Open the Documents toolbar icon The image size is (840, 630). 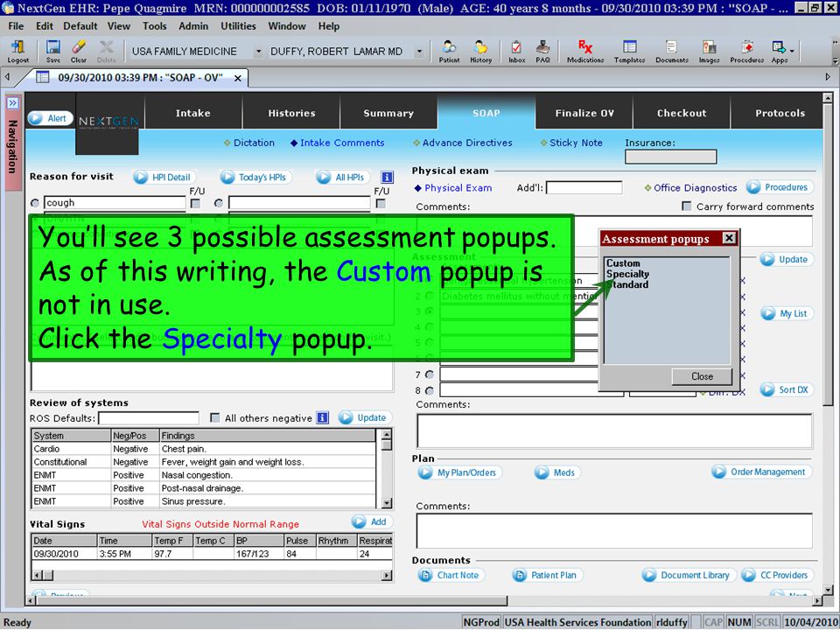(x=672, y=52)
